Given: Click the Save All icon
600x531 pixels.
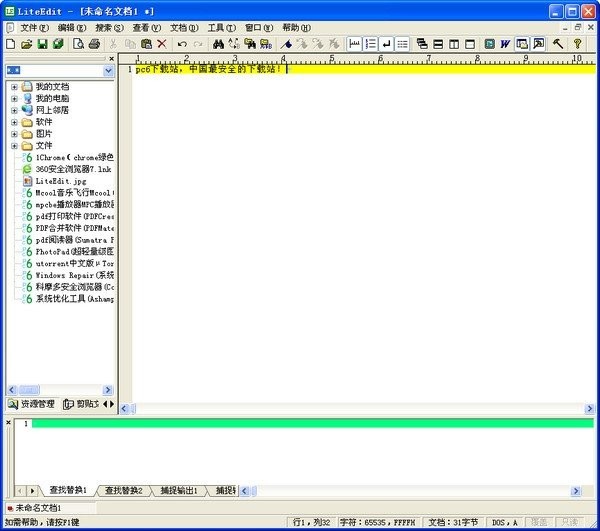Looking at the screenshot, I should point(58,44).
